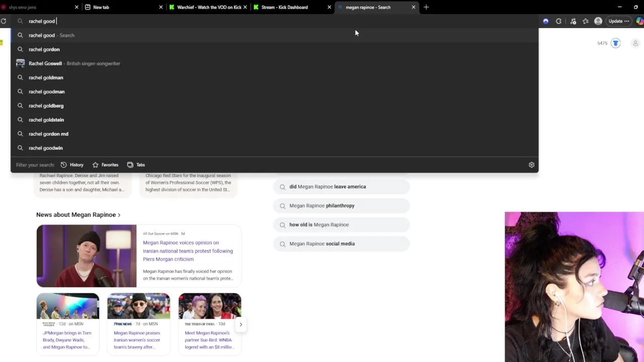Click the Megan Rapinoe interview news thumbnail

(87, 256)
